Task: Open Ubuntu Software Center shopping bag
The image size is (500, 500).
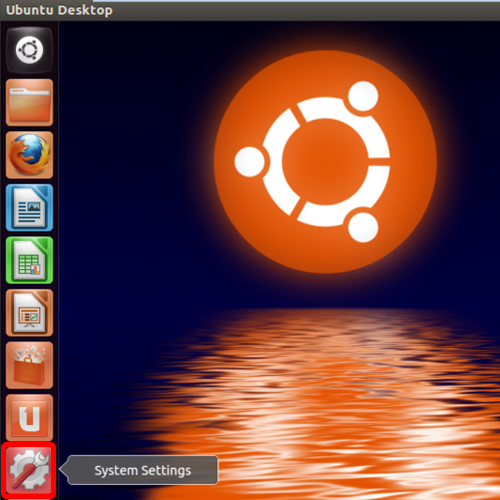Action: [29, 365]
